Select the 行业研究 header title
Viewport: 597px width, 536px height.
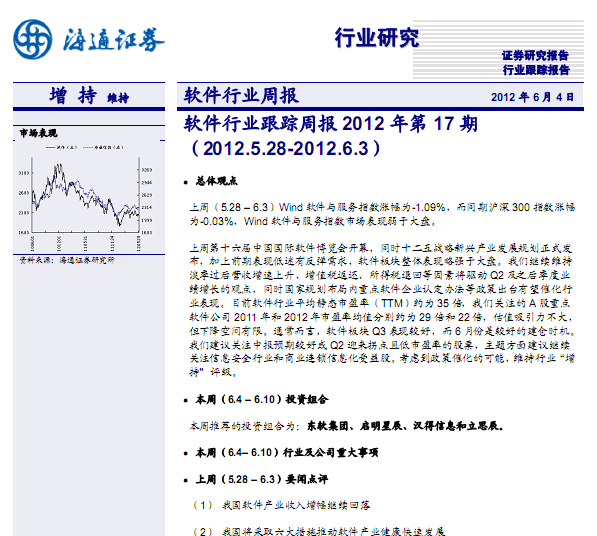click(377, 38)
